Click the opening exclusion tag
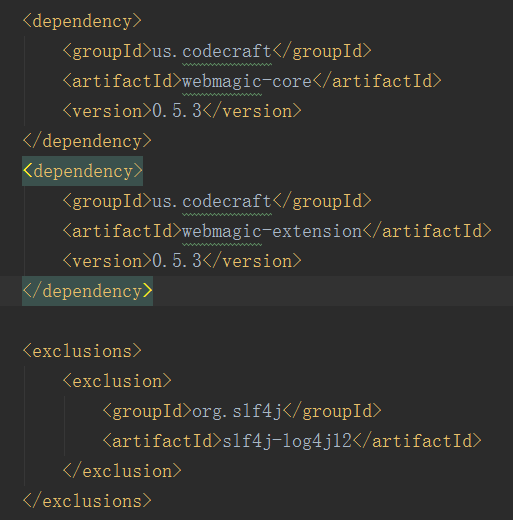Screen dimensions: 513x520 (117, 381)
